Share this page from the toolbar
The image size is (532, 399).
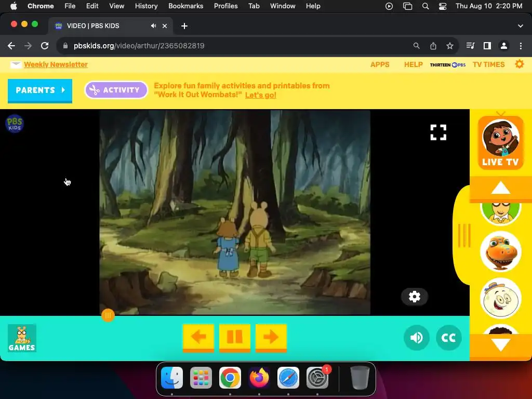[433, 46]
